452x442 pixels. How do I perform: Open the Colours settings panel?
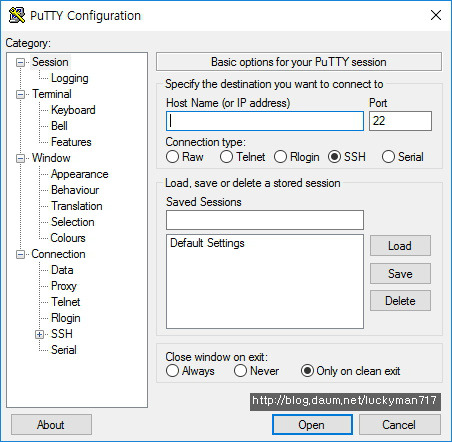pos(68,238)
